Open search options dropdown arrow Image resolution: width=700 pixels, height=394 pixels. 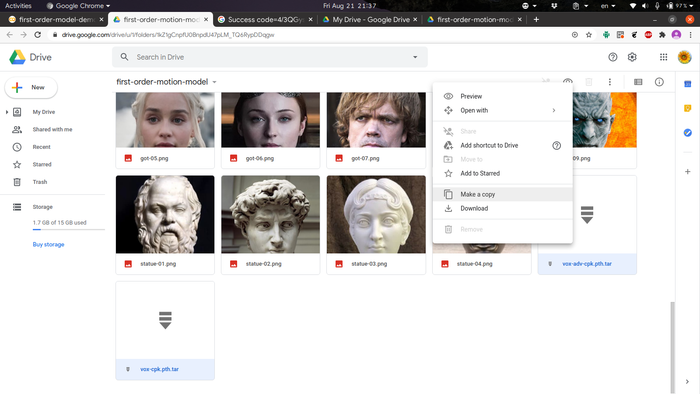click(x=415, y=57)
